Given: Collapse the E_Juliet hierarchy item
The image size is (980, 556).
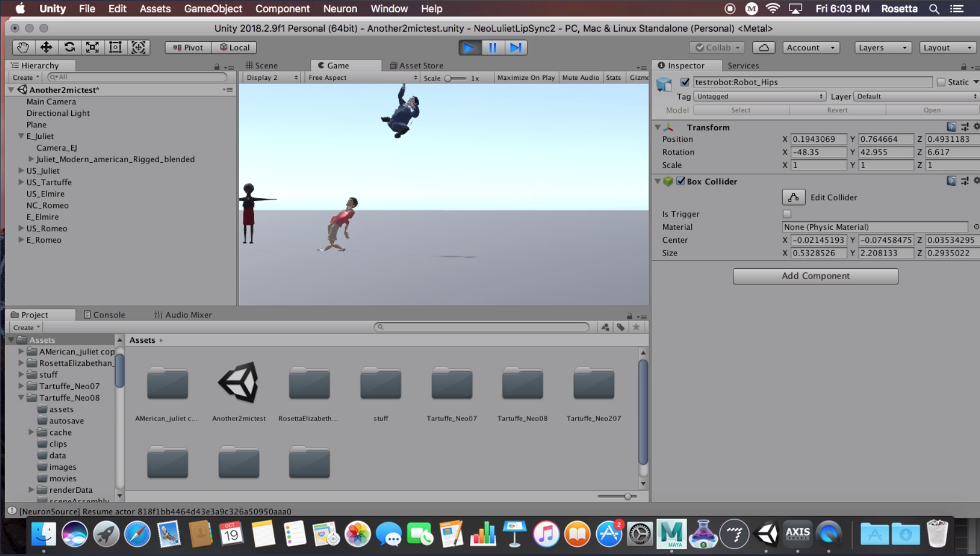Looking at the screenshot, I should pyautogui.click(x=21, y=136).
